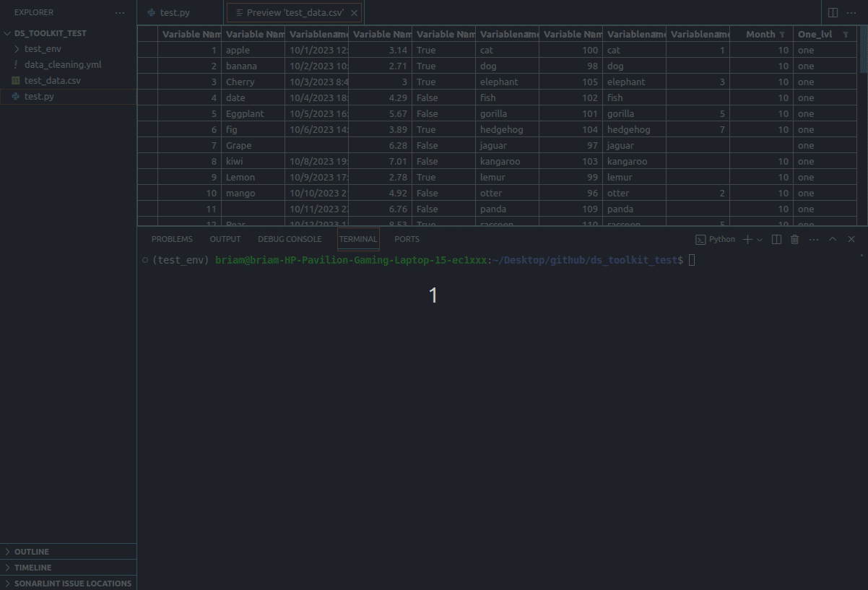Image resolution: width=868 pixels, height=590 pixels.
Task: Click the terminal panel ellipsis menu
Action: pyautogui.click(x=814, y=239)
